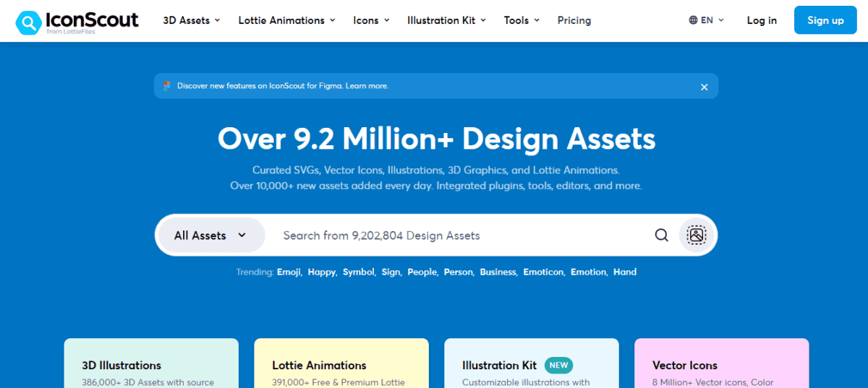The width and height of the screenshot is (868, 388).
Task: Click the IconScout logo
Action: tap(77, 22)
